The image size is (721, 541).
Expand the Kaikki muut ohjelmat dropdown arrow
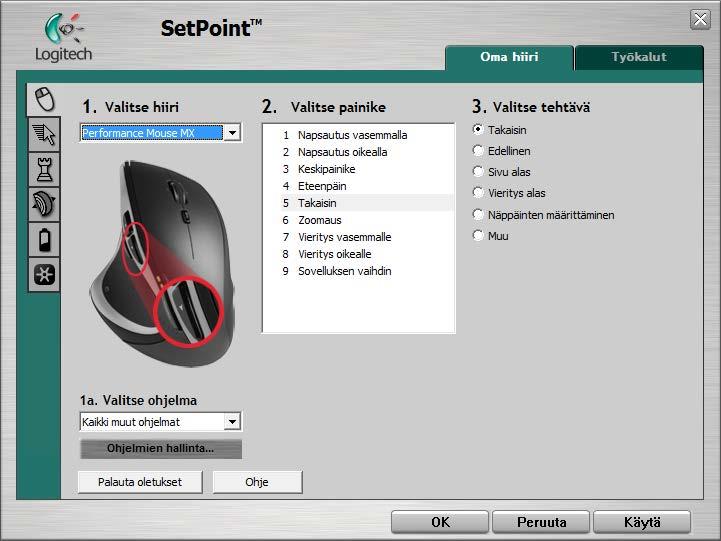233,421
